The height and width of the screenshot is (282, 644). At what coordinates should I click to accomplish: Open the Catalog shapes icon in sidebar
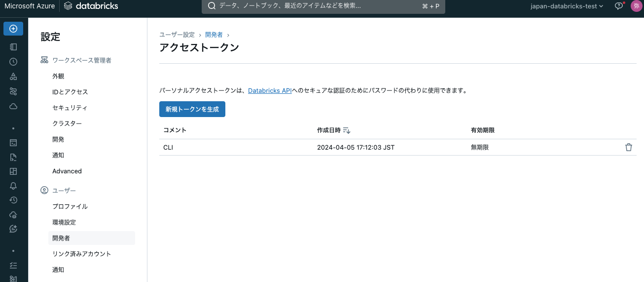(x=13, y=77)
